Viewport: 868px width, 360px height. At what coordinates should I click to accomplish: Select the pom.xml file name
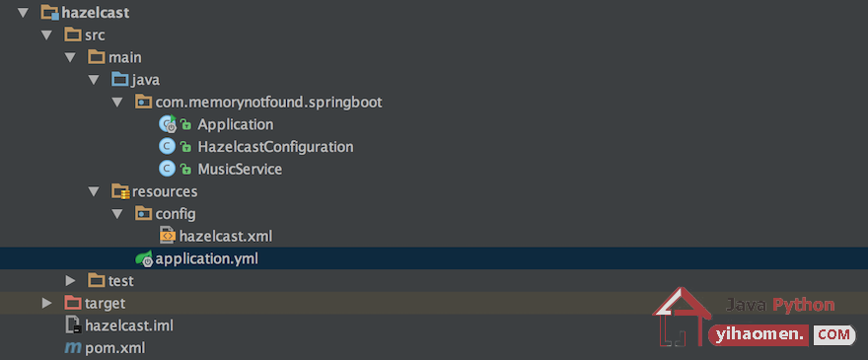115,348
